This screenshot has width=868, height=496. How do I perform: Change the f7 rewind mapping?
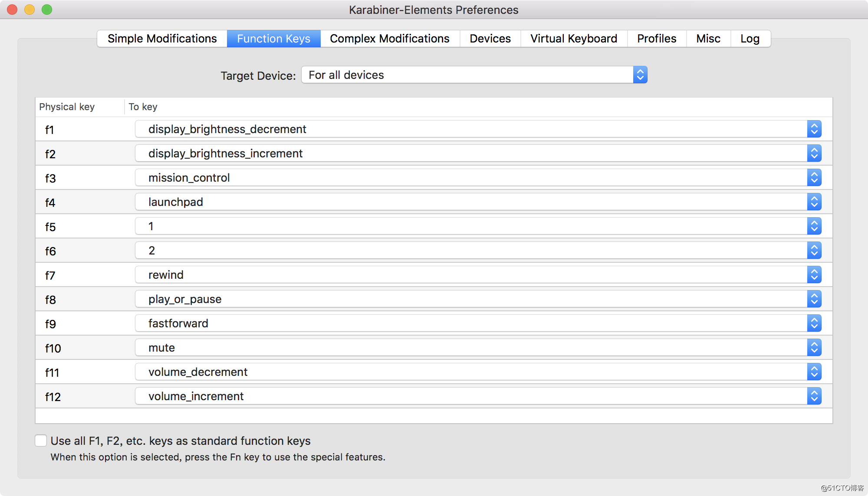click(x=478, y=274)
